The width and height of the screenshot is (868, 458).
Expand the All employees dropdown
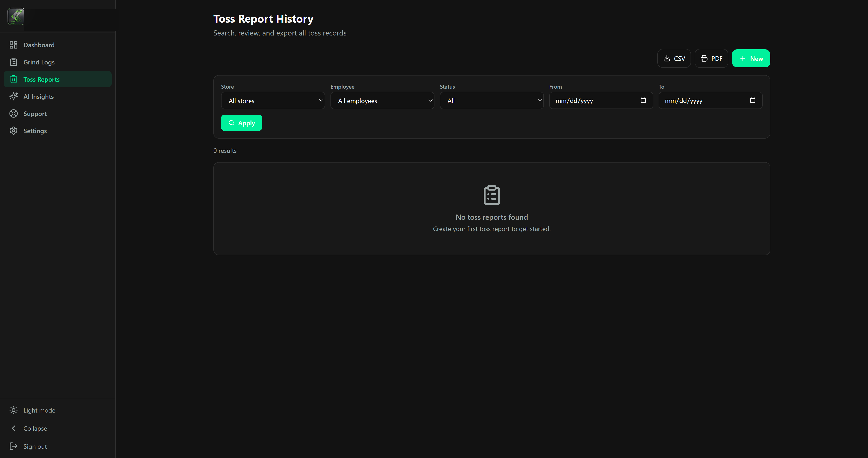382,101
